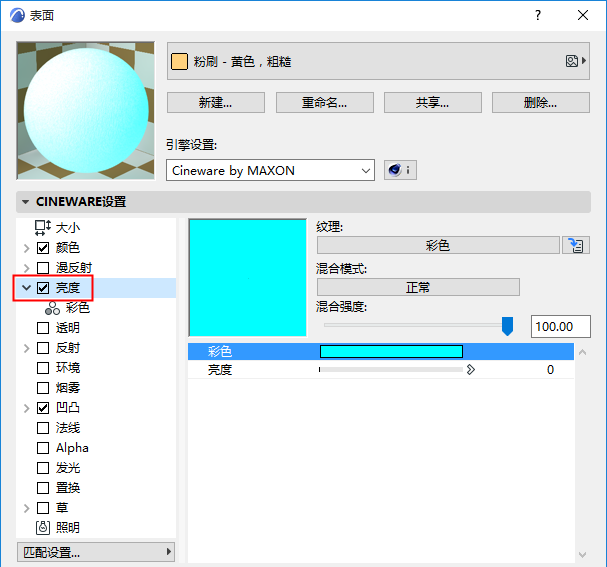Click the large cyan texture preview
Image resolution: width=607 pixels, height=567 pixels.
click(x=248, y=278)
